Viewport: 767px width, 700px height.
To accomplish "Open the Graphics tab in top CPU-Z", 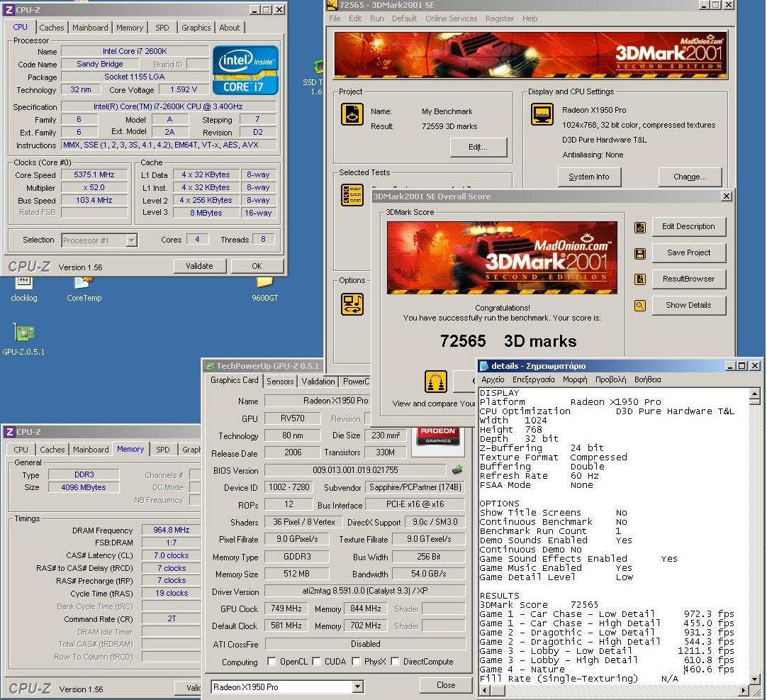I will 196,28.
